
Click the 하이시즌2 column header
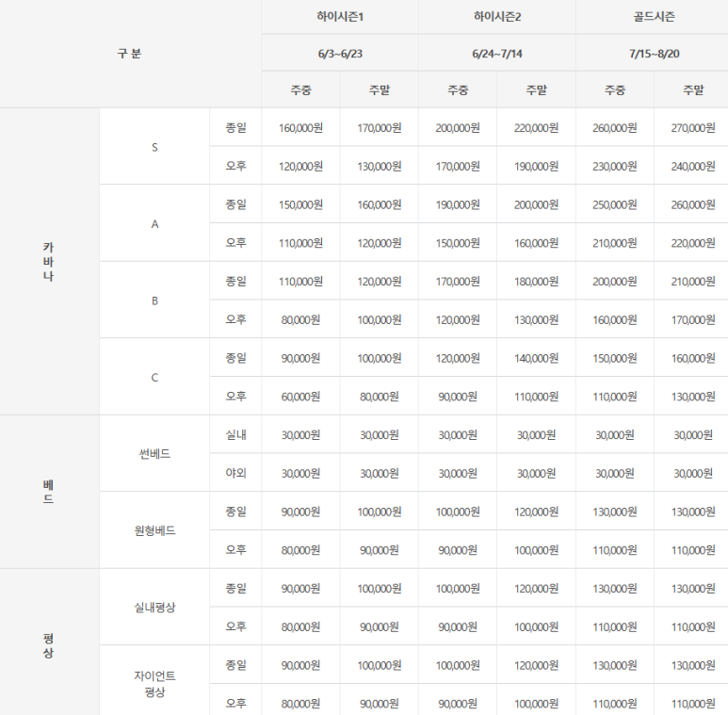pos(497,17)
